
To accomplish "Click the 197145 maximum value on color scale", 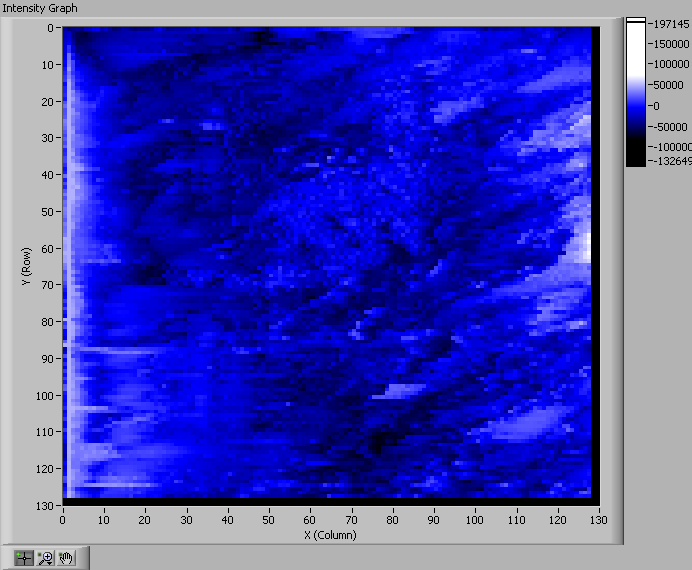I will point(671,24).
